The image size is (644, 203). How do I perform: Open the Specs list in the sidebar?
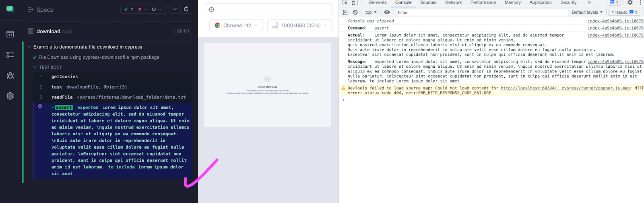10,34
